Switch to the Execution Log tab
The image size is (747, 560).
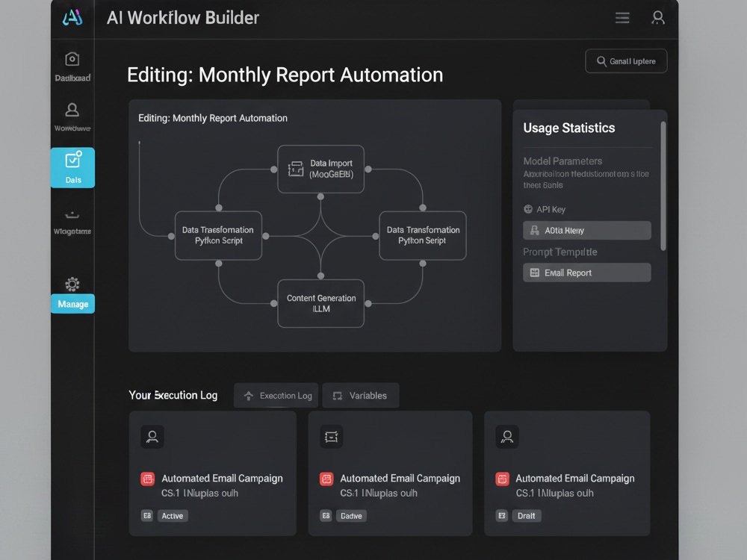click(276, 395)
